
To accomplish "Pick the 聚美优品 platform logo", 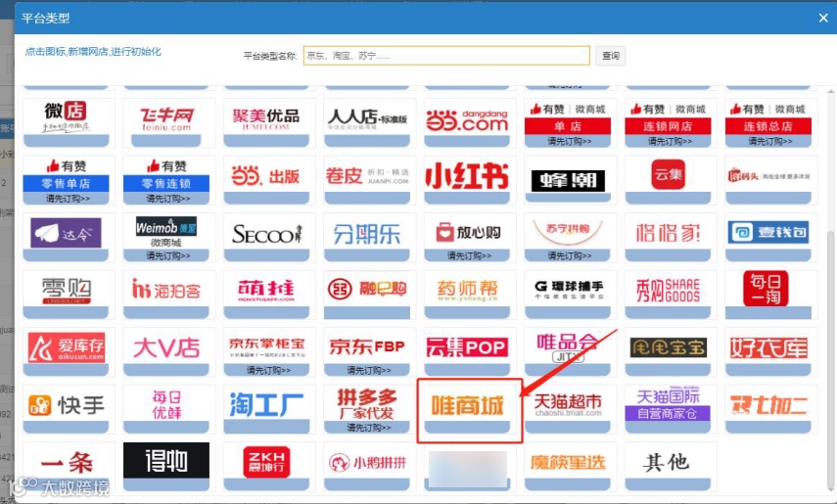I will (266, 122).
